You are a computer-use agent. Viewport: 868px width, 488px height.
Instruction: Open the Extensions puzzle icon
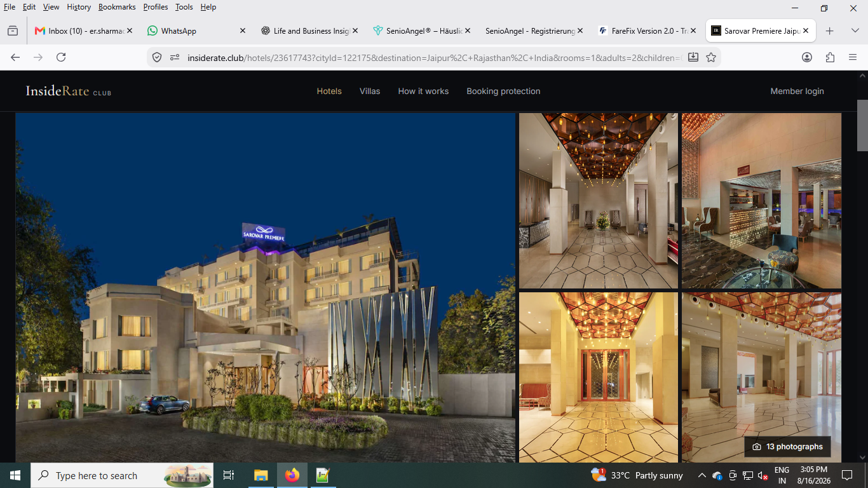pyautogui.click(x=830, y=57)
